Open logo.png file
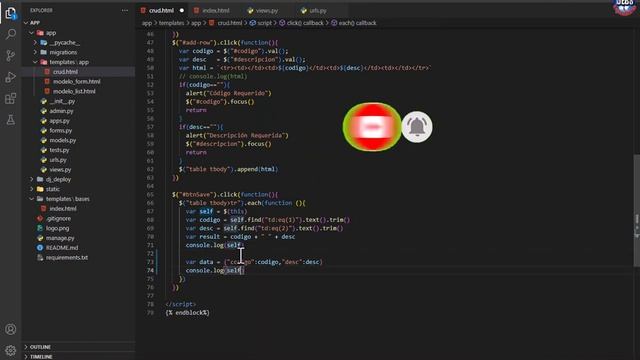640x360 pixels. click(57, 228)
